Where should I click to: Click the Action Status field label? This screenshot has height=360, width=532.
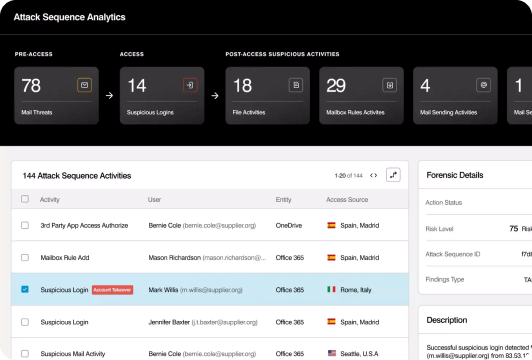tap(443, 203)
